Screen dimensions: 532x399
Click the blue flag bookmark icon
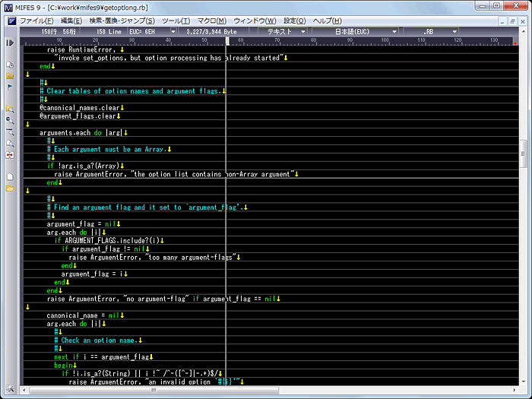click(10, 87)
